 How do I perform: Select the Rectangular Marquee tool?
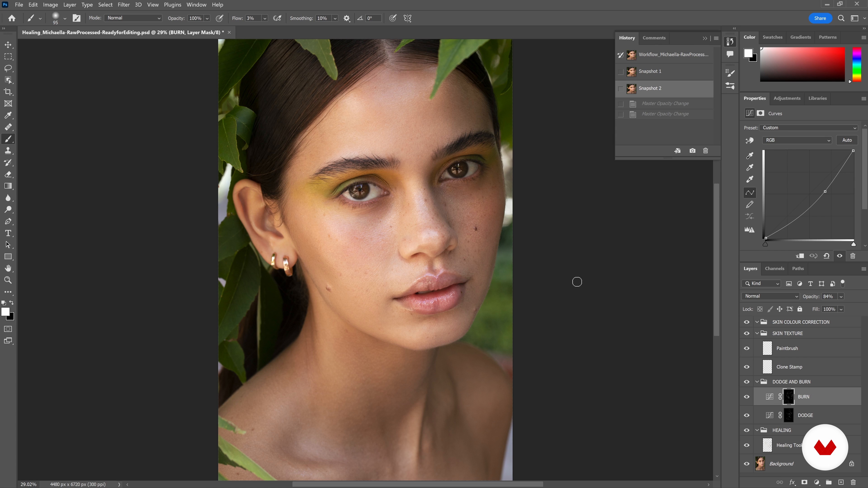point(8,56)
